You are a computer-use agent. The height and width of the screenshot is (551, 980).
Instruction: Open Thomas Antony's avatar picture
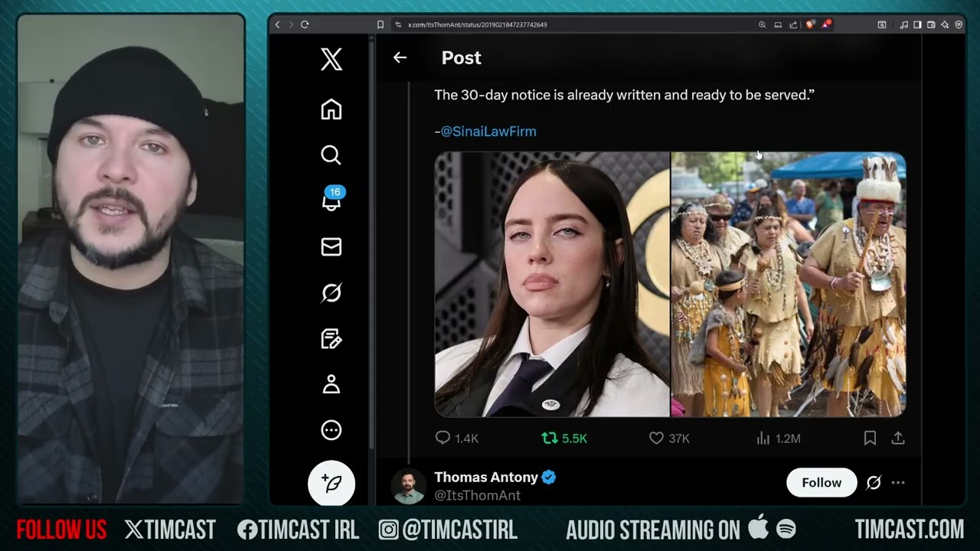[409, 486]
